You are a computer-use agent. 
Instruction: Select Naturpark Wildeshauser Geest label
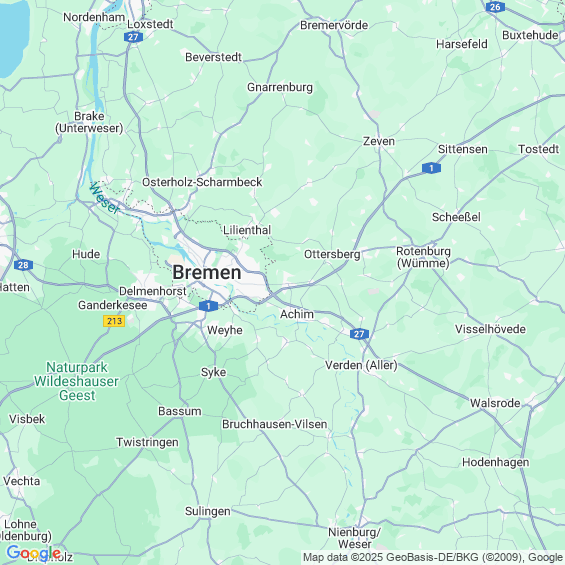click(x=76, y=382)
